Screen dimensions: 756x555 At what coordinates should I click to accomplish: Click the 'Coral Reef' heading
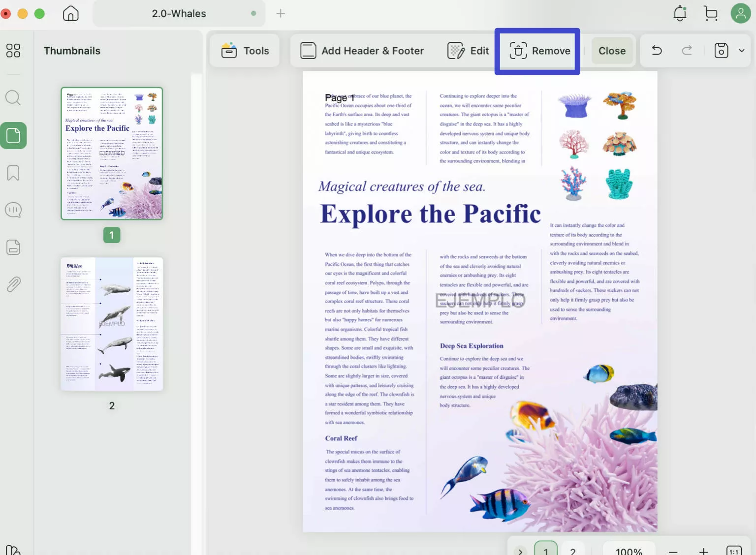[x=341, y=438]
